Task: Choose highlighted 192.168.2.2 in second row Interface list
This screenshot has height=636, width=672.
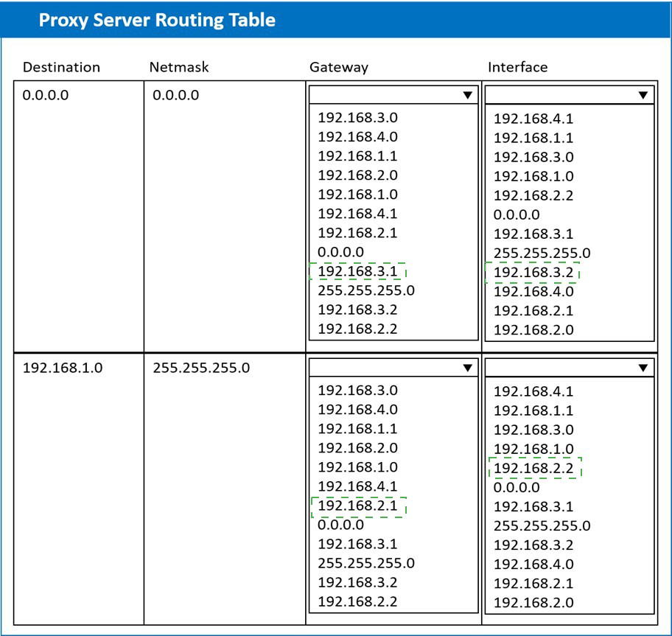Action: click(x=533, y=468)
